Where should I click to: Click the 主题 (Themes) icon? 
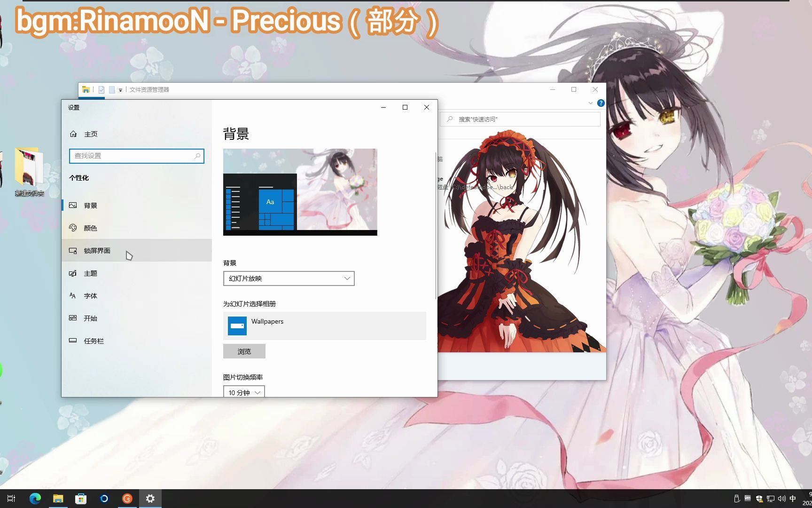click(x=73, y=273)
